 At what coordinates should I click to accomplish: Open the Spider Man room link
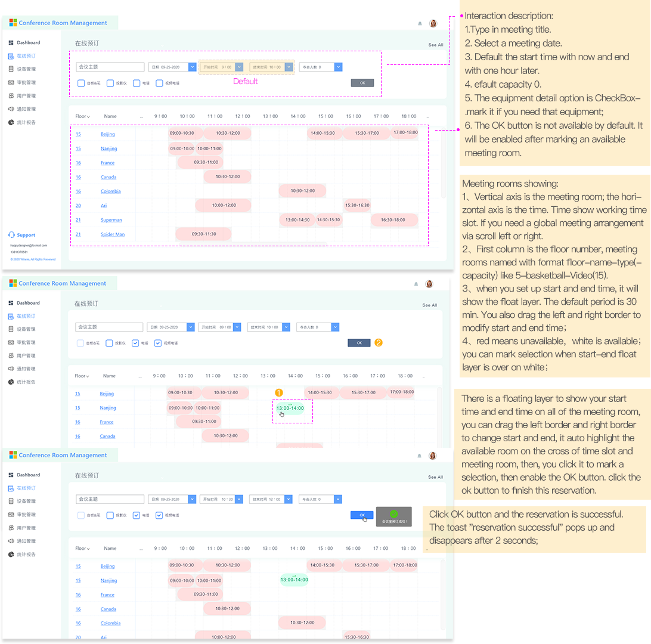click(x=113, y=234)
